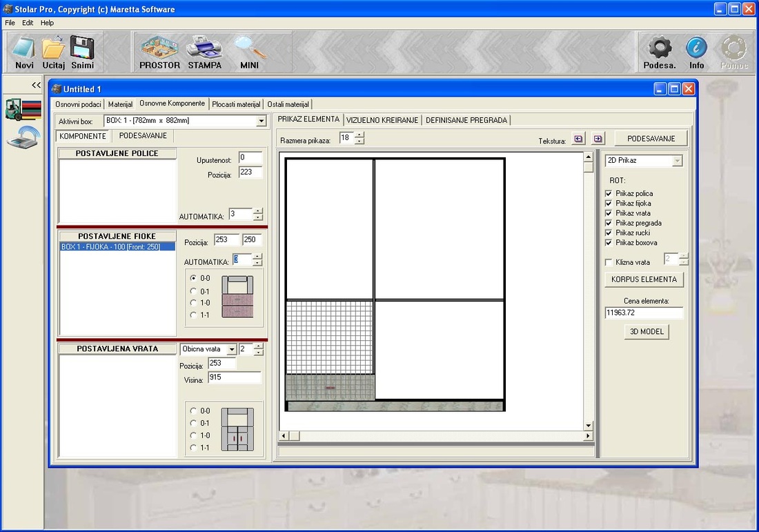Click the Novi new document icon
This screenshot has height=532, width=759.
tap(24, 49)
